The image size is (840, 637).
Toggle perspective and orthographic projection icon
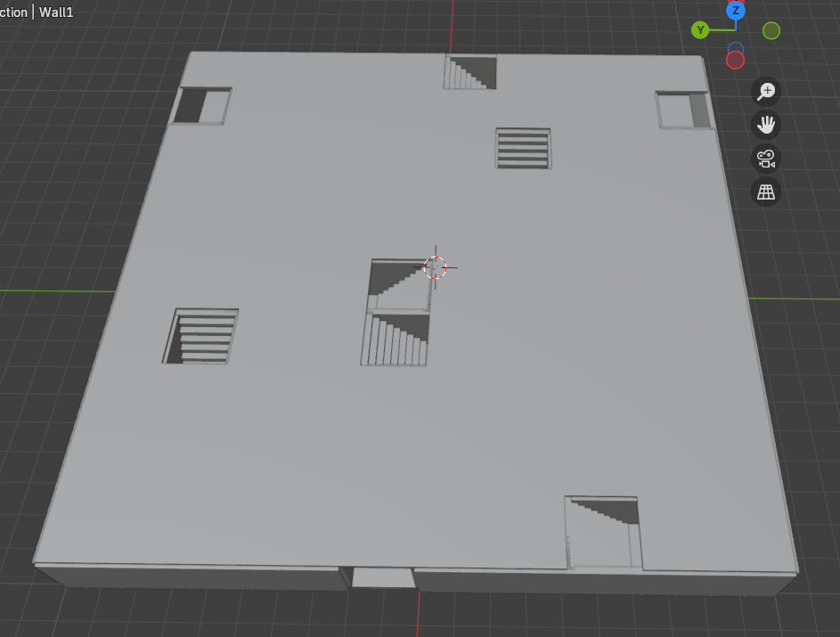click(x=766, y=192)
